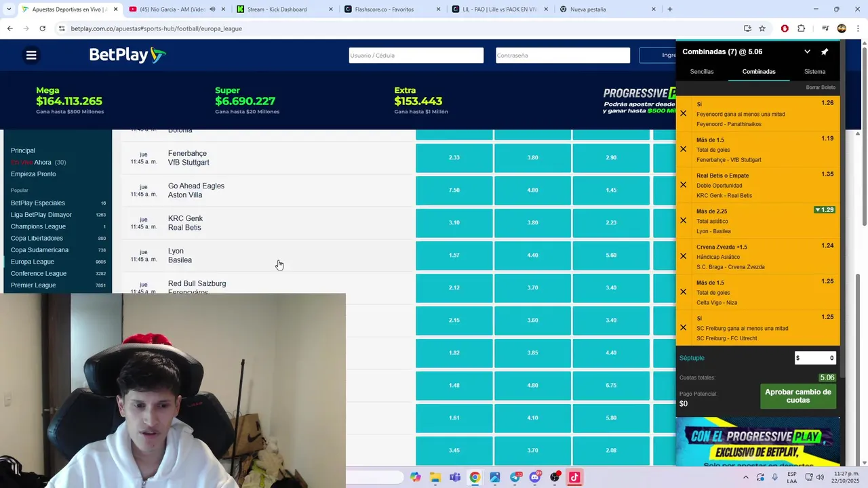
Task: Select Lyon win odds 1.57
Action: coord(454,255)
